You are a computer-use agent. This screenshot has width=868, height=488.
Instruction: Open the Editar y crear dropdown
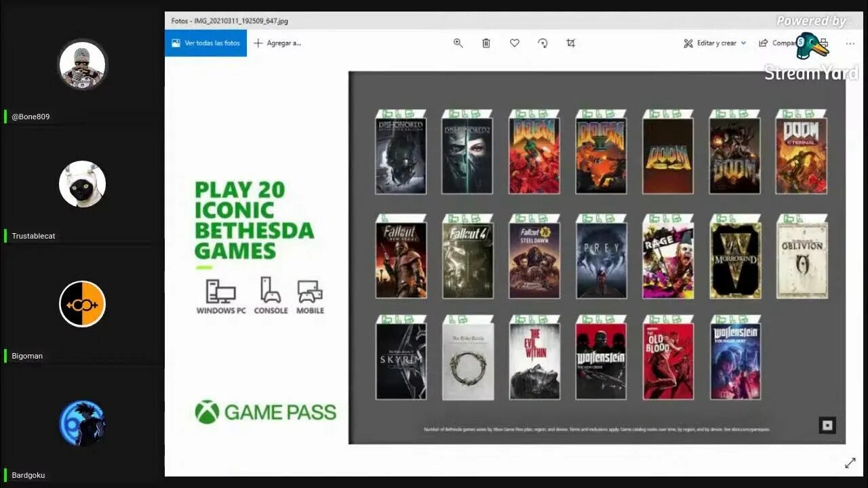(715, 43)
